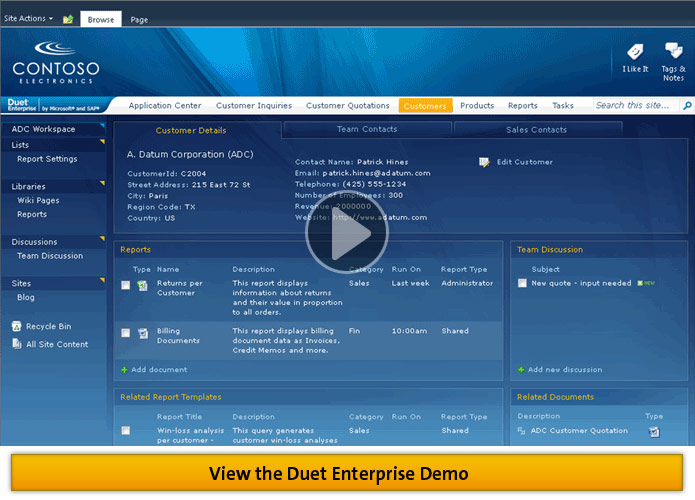This screenshot has width=695, height=500.
Task: Open Tasks in navigation
Action: (563, 105)
